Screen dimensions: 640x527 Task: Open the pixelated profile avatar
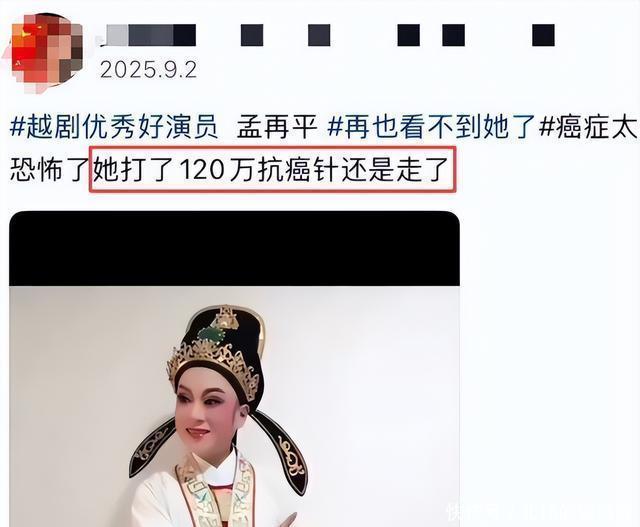[44, 53]
